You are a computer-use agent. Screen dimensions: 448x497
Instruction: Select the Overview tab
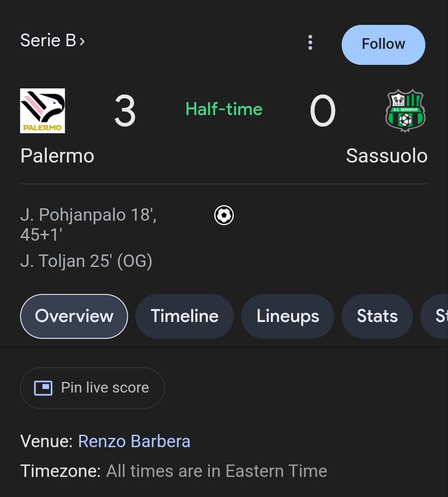pyautogui.click(x=74, y=316)
